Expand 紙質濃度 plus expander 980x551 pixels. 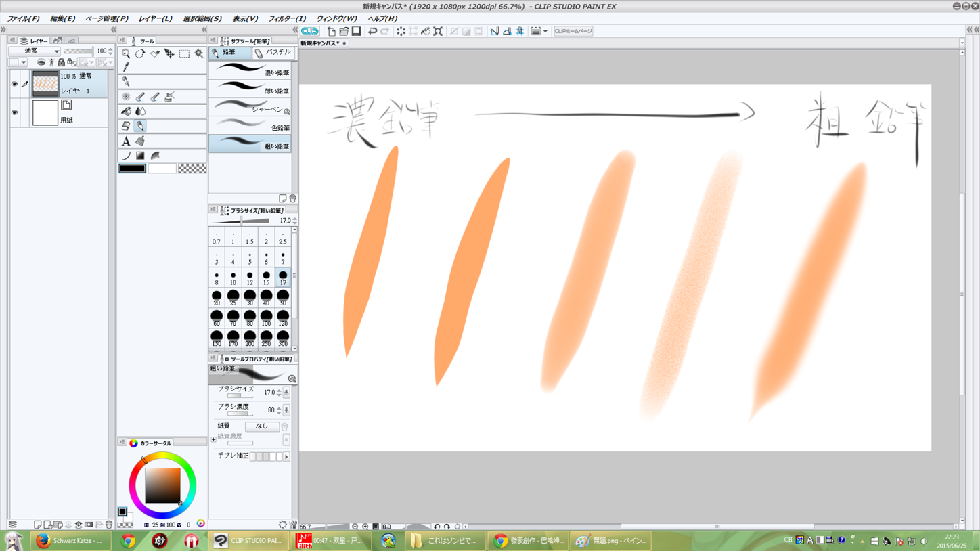pos(214,440)
